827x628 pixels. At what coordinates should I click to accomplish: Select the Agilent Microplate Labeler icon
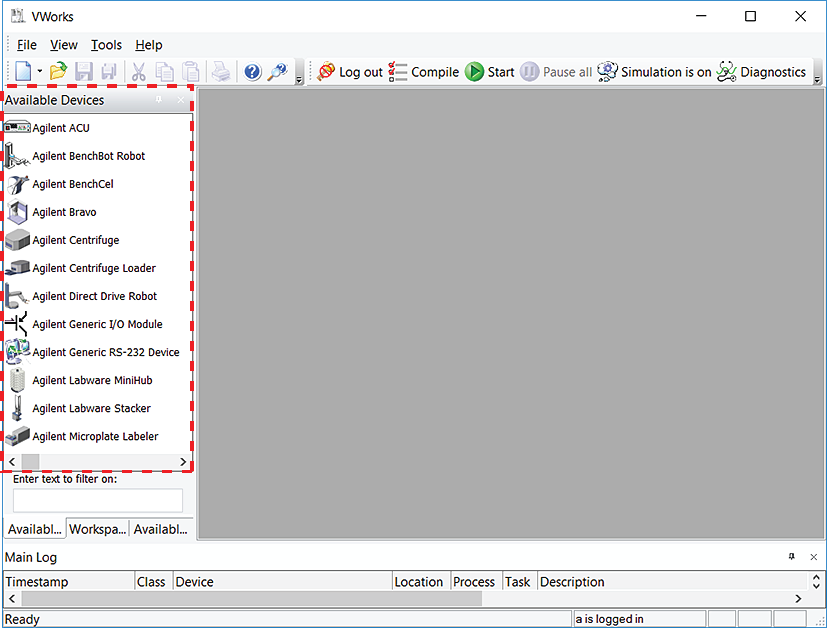point(17,436)
